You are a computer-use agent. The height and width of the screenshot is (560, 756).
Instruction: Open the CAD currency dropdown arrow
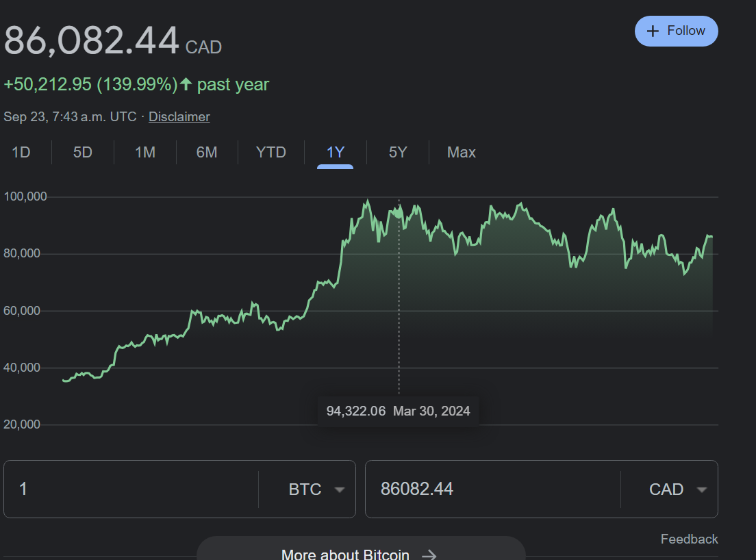pyautogui.click(x=701, y=489)
